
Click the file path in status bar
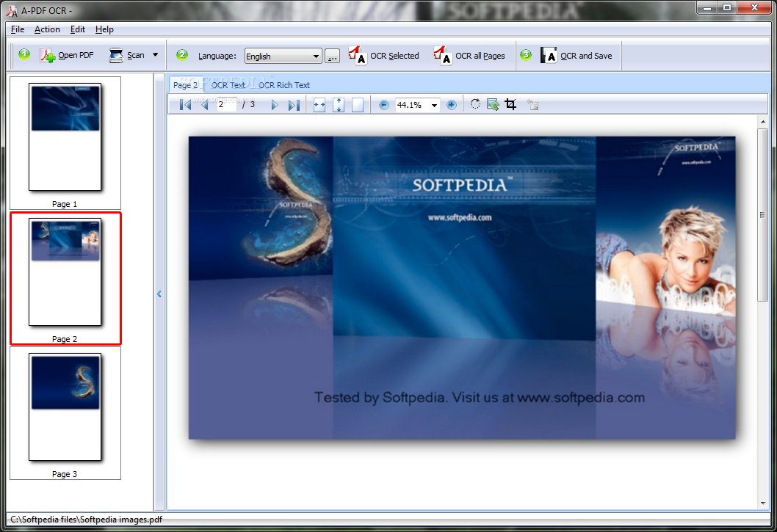86,519
